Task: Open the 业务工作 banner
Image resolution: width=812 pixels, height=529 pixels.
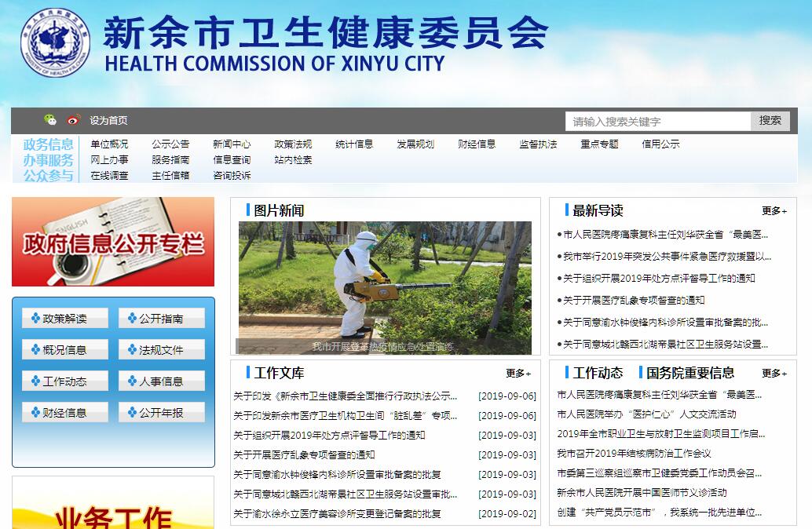Action: 113,503
